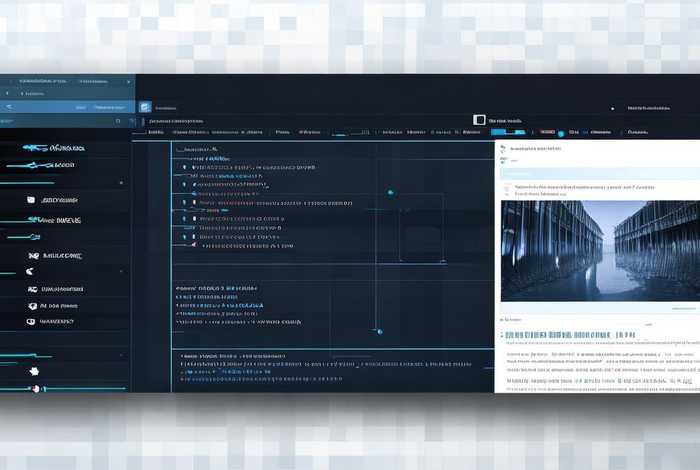The height and width of the screenshot is (470, 700).
Task: Click the blue square icon above the code panel
Action: point(145,107)
